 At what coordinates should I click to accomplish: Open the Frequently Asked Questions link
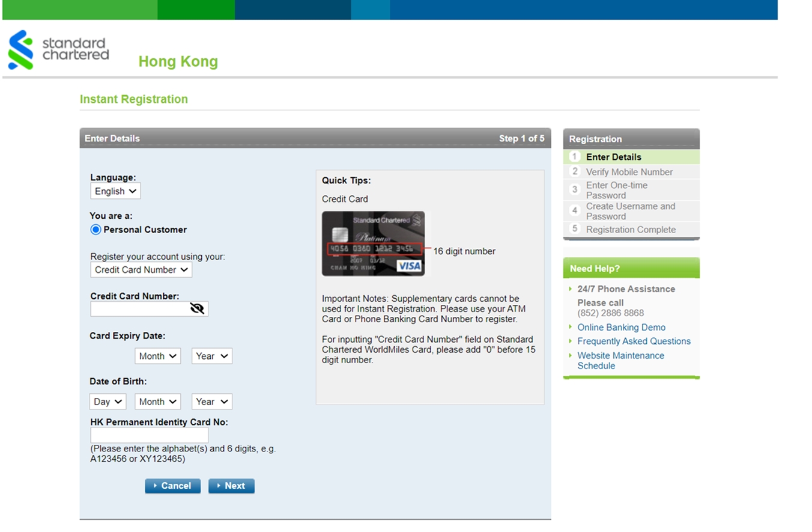[634, 341]
